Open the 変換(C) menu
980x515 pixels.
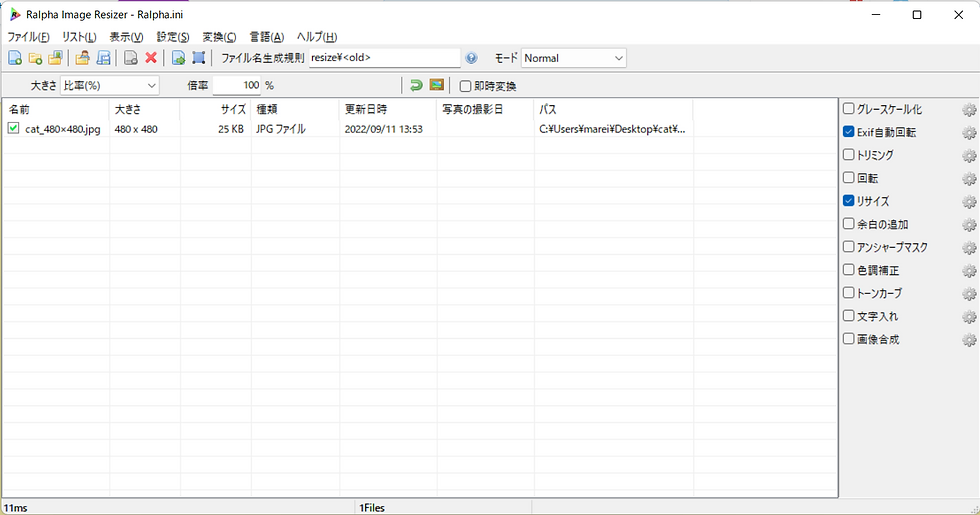click(x=219, y=37)
